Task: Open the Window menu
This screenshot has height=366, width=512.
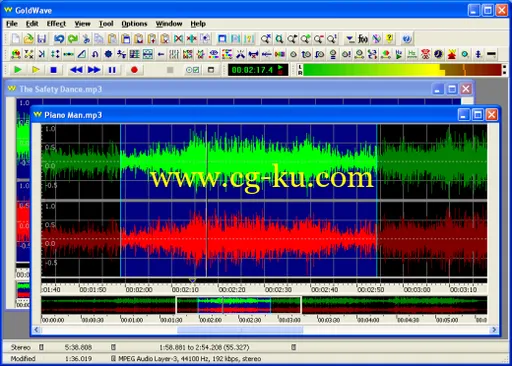Action: coord(169,24)
